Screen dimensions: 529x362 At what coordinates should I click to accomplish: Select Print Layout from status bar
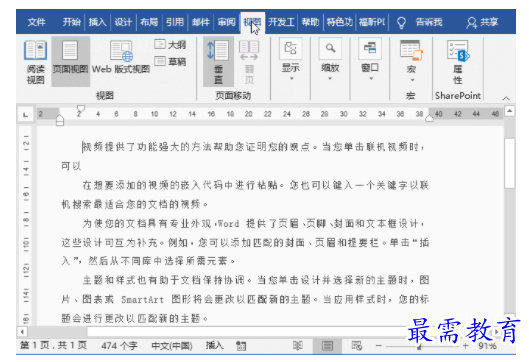pyautogui.click(x=327, y=346)
